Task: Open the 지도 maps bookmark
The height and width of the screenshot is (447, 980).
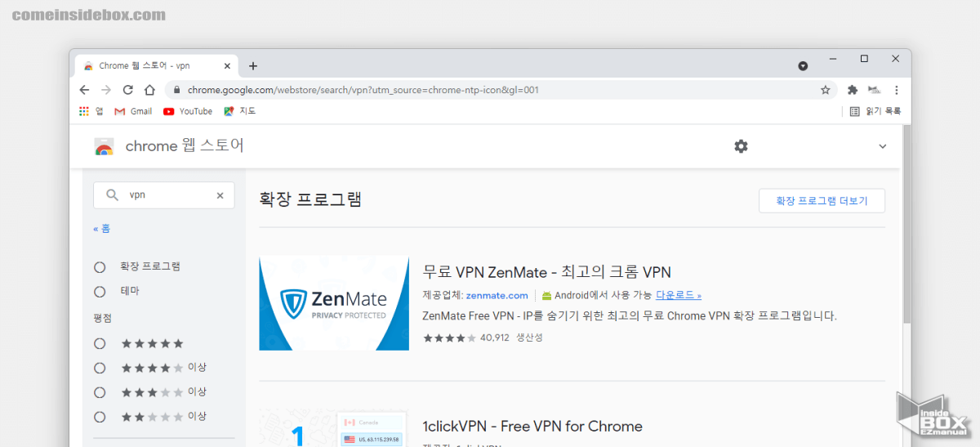Action: click(239, 111)
